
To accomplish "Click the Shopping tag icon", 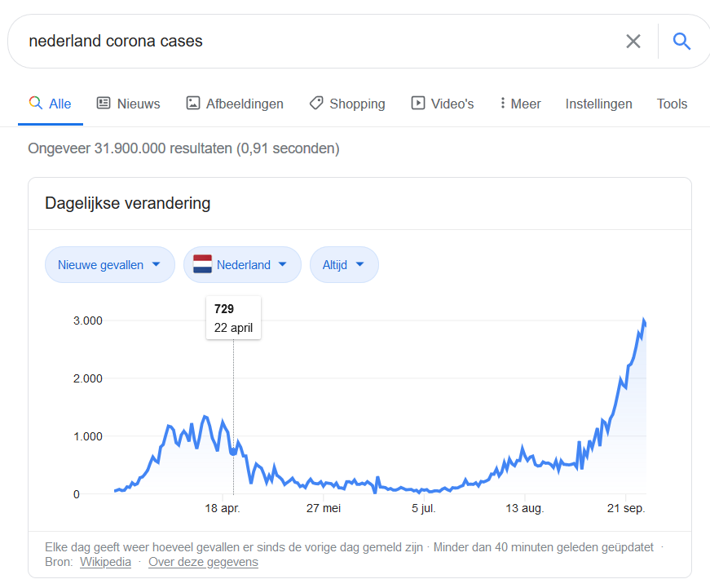I will click(316, 104).
